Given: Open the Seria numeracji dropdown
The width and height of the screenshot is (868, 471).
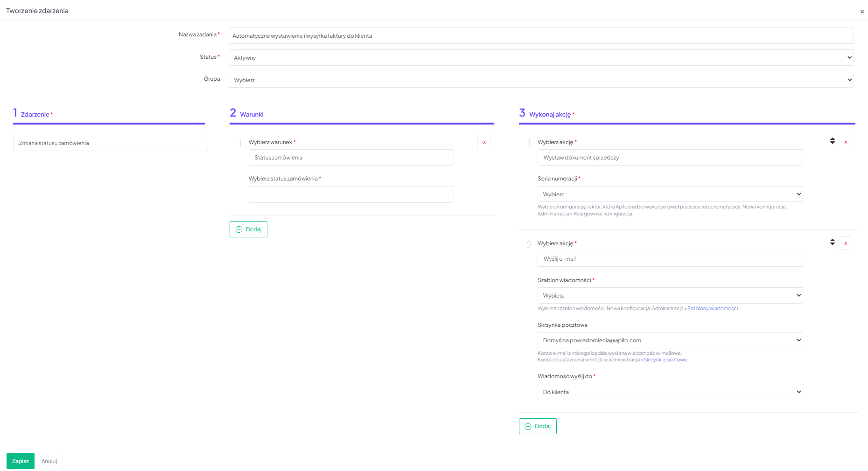Looking at the screenshot, I should coord(670,194).
